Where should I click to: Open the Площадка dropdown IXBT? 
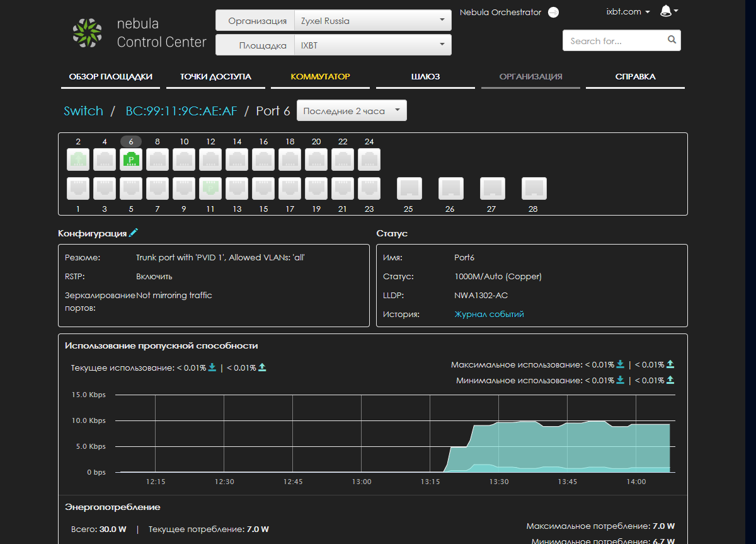point(372,45)
